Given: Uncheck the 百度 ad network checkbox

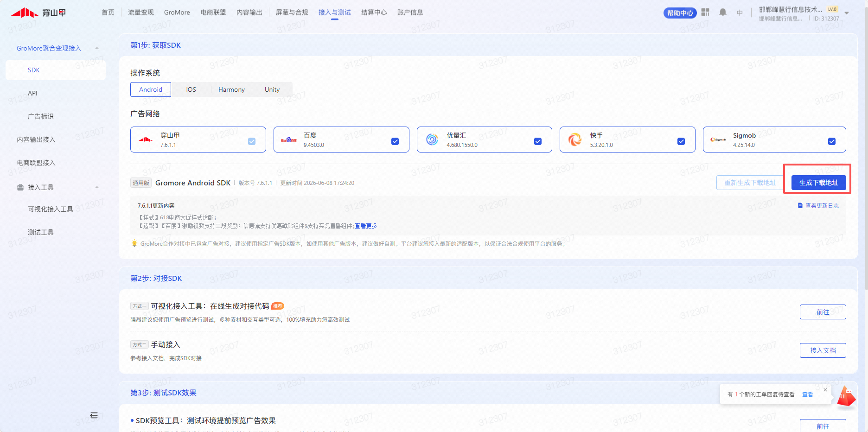Looking at the screenshot, I should tap(395, 141).
